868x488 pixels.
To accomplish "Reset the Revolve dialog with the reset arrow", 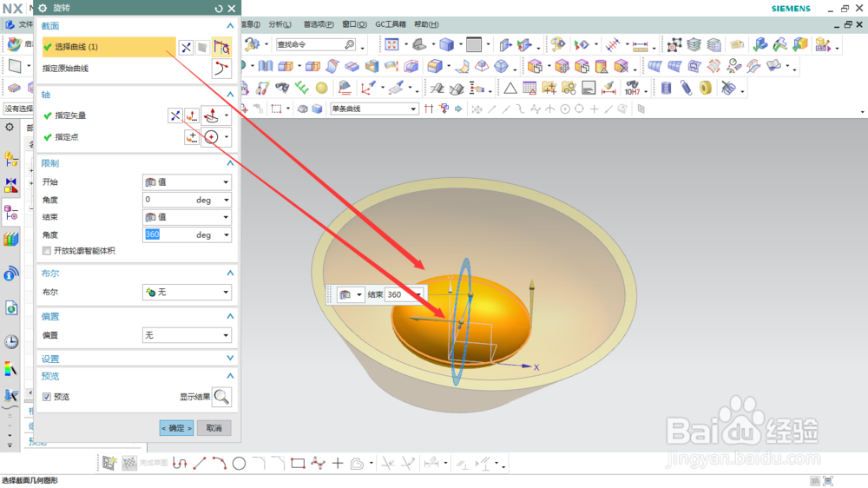I will 219,9.
